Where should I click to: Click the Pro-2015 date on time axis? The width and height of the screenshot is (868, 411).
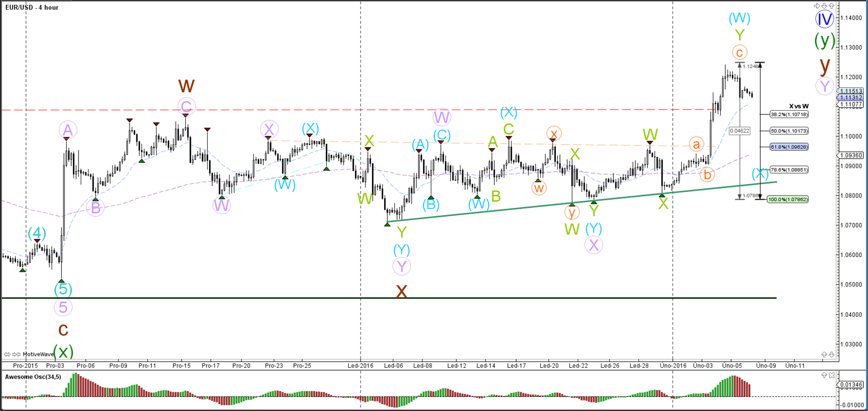[x=25, y=366]
